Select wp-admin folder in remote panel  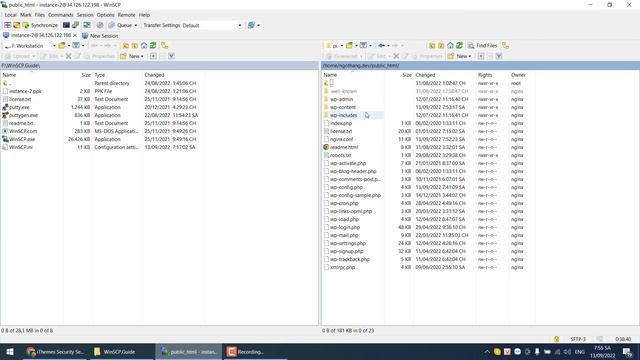pos(342,99)
